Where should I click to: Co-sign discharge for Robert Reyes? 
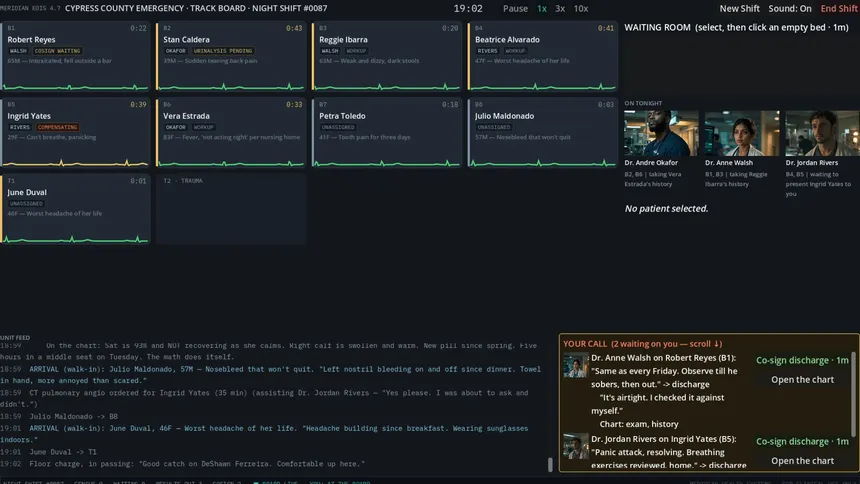[802, 361]
